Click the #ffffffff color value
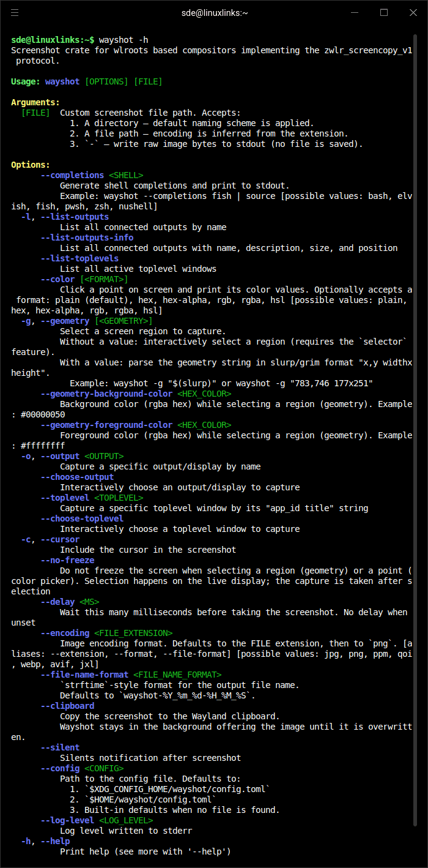Screen dimensions: 428x868 [43, 446]
